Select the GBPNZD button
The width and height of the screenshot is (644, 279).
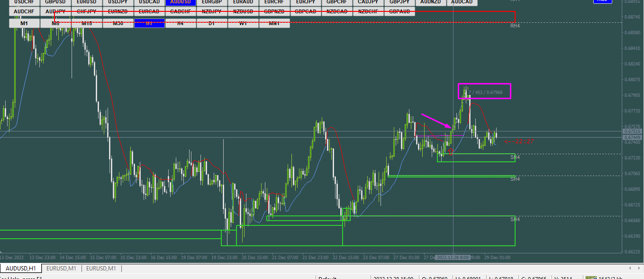click(274, 11)
